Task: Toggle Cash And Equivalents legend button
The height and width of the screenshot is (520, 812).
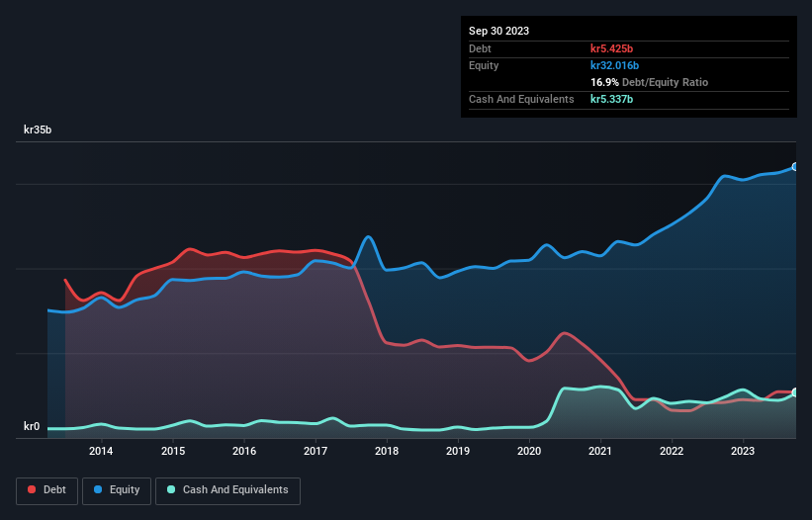Action: pyautogui.click(x=227, y=490)
